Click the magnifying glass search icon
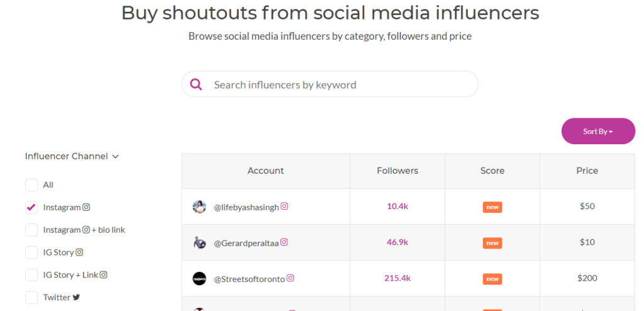The image size is (644, 311). [196, 84]
